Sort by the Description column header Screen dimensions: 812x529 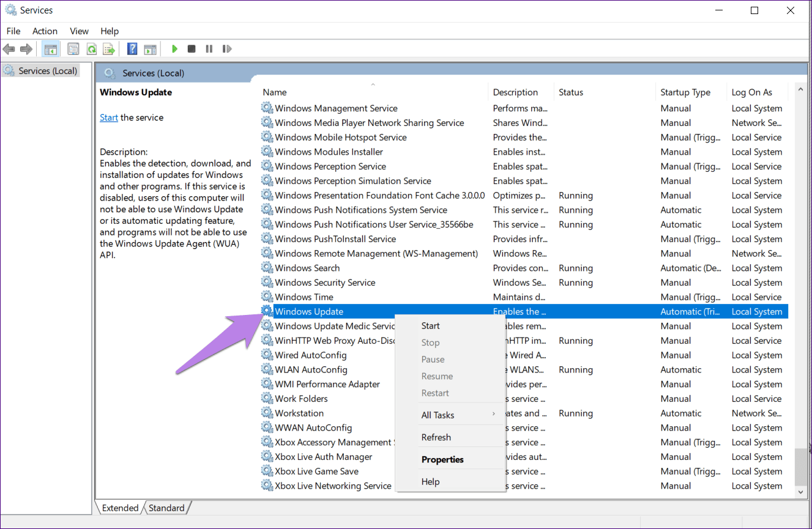pos(521,92)
